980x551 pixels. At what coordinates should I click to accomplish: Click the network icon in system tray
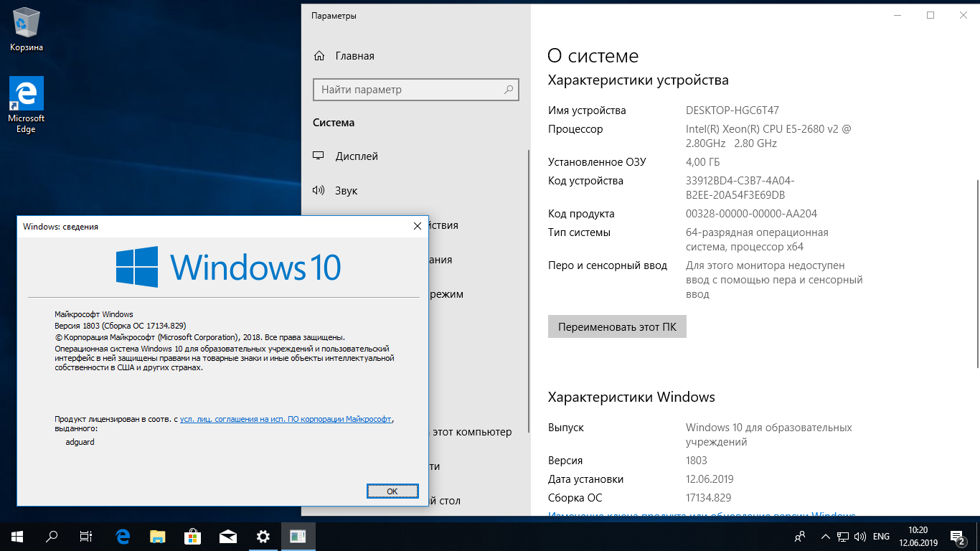pyautogui.click(x=844, y=536)
